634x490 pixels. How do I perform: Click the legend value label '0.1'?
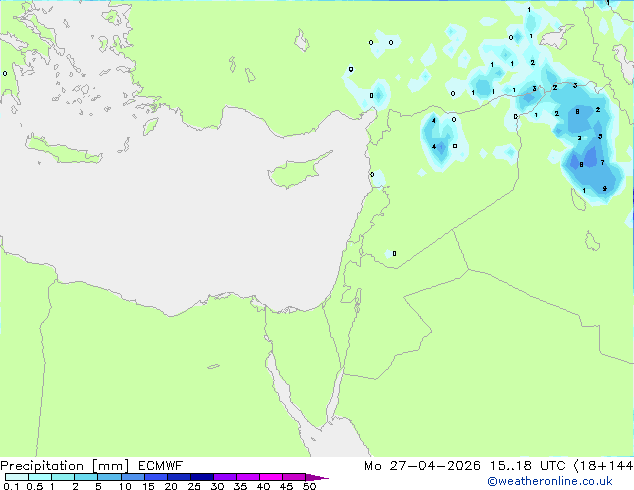[x=11, y=486]
